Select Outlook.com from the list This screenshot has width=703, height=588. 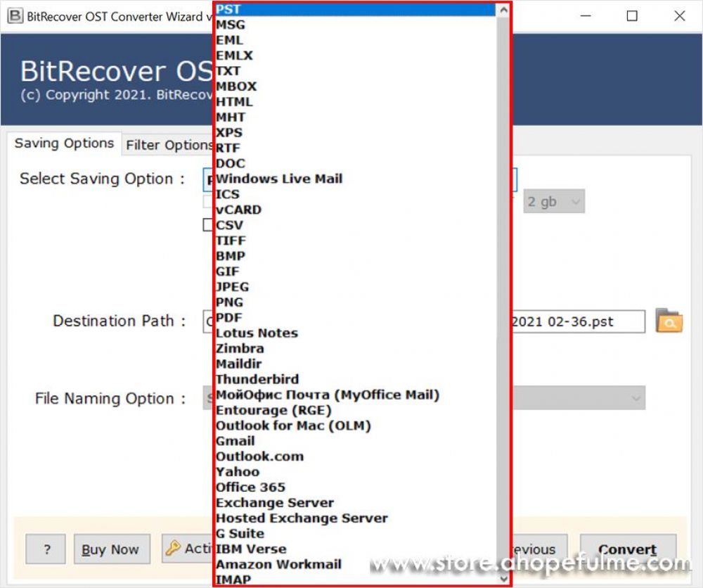(x=356, y=456)
